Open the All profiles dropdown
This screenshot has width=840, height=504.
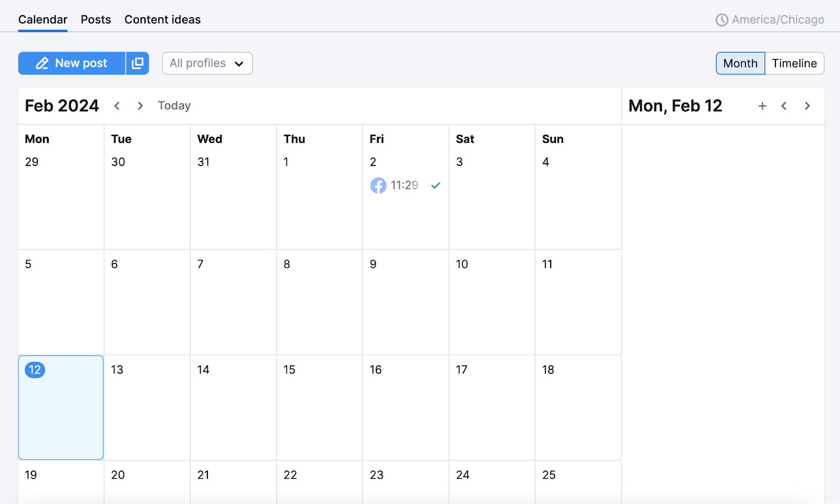pyautogui.click(x=207, y=63)
